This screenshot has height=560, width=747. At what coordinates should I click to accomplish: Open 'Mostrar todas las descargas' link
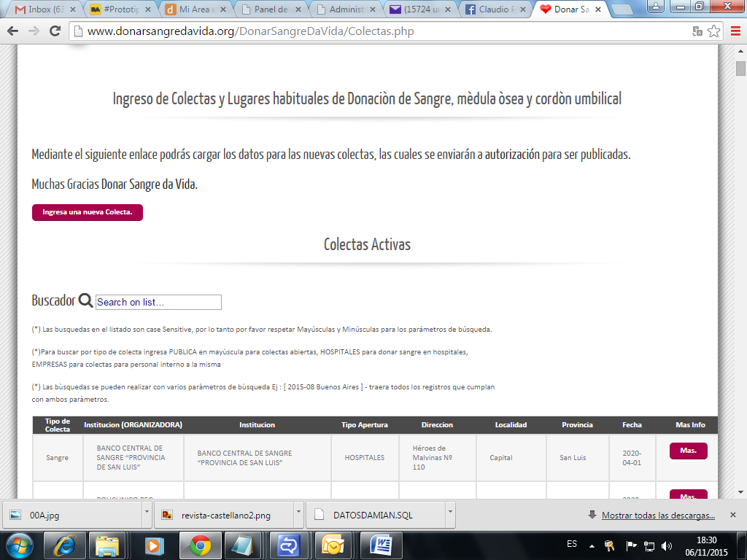point(657,516)
